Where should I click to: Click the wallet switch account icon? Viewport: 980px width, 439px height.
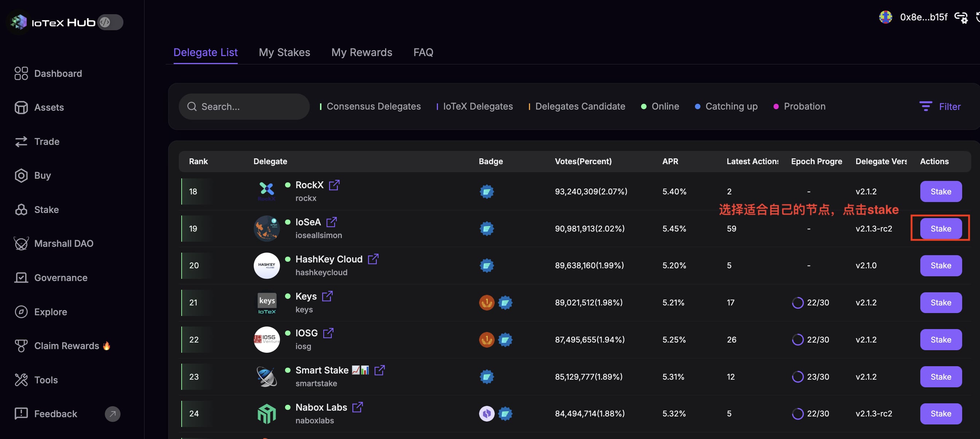coord(961,17)
